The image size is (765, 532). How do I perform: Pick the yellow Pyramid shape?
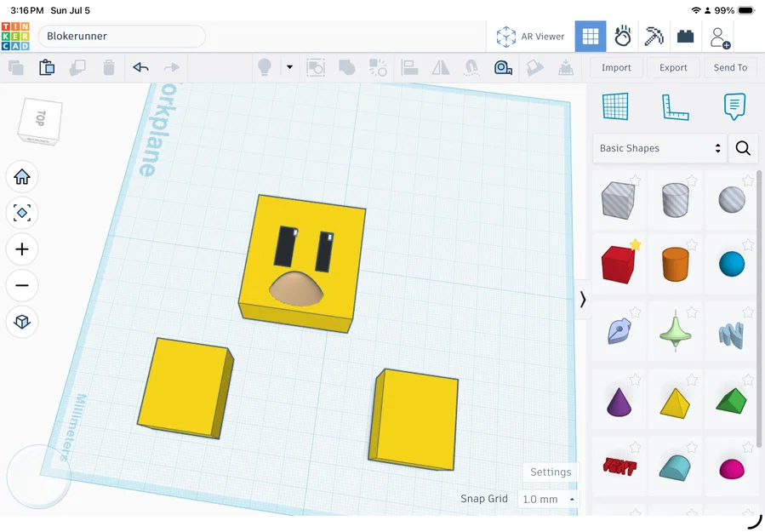[x=676, y=403]
